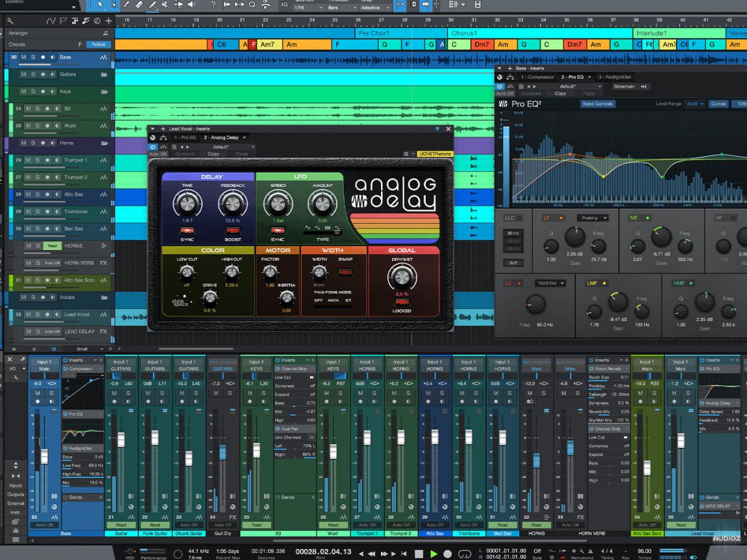The height and width of the screenshot is (560, 747).
Task: Select the Arrow tool in the toolbar
Action: [100, 5]
